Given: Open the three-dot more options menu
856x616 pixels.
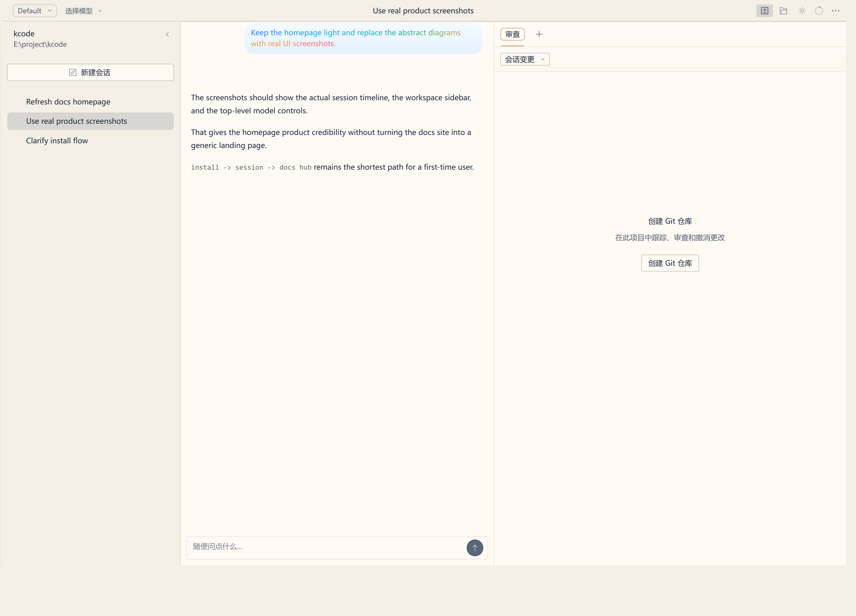Looking at the screenshot, I should coord(836,10).
